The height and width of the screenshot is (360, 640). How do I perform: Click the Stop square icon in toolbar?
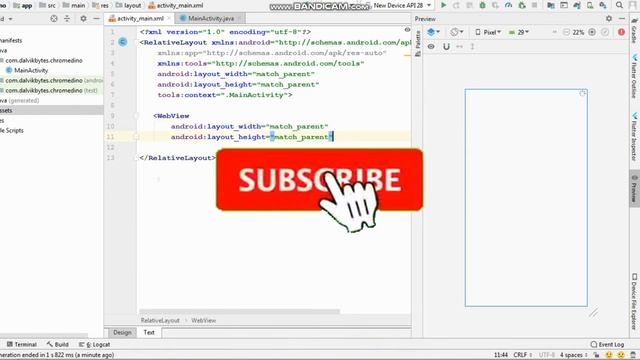(x=534, y=5)
